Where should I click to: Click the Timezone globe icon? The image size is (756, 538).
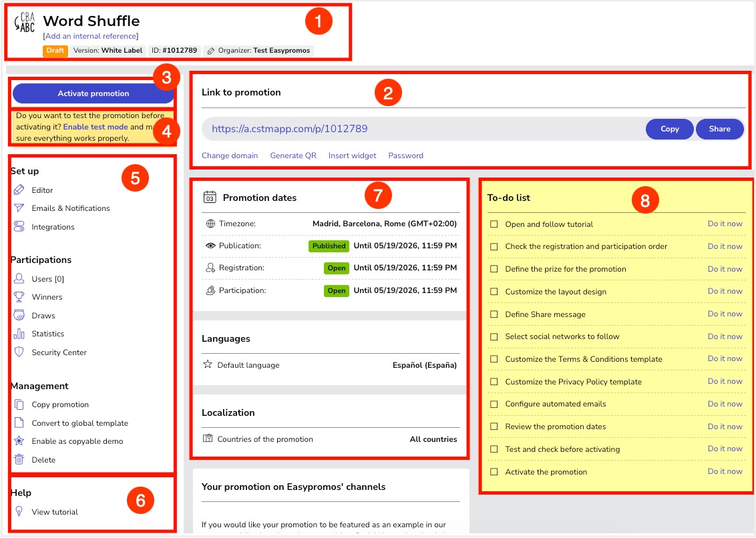(x=210, y=224)
